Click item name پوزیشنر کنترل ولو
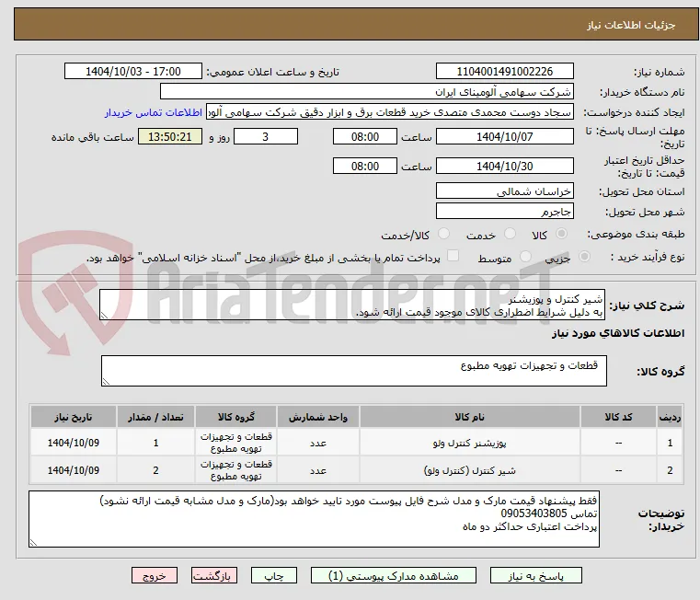 (470, 444)
